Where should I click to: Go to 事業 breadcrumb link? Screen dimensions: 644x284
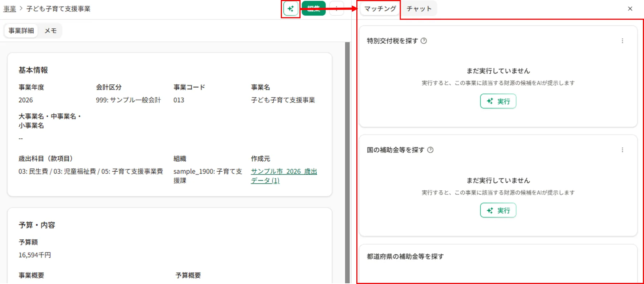(10, 9)
